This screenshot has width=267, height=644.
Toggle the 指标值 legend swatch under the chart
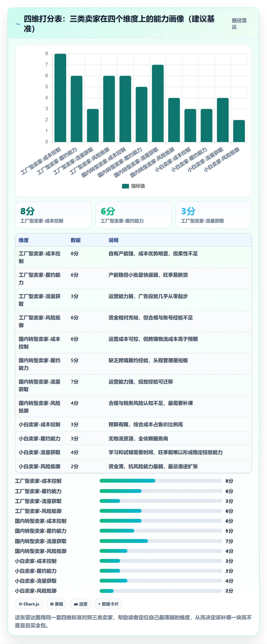125,186
